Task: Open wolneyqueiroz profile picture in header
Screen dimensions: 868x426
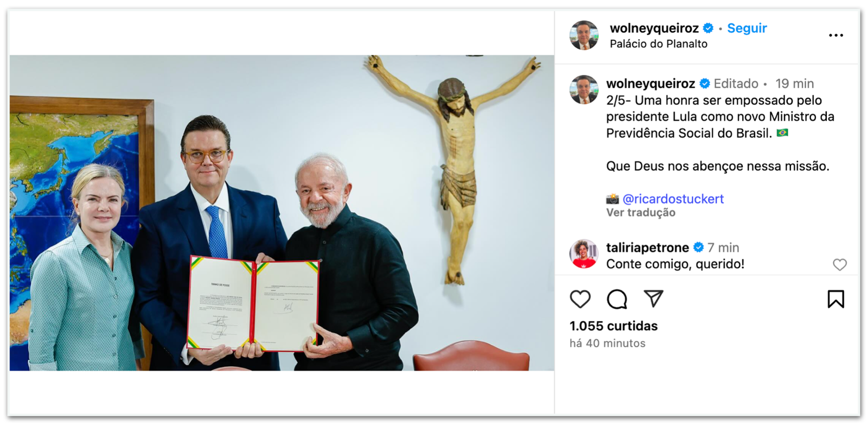Action: tap(584, 35)
